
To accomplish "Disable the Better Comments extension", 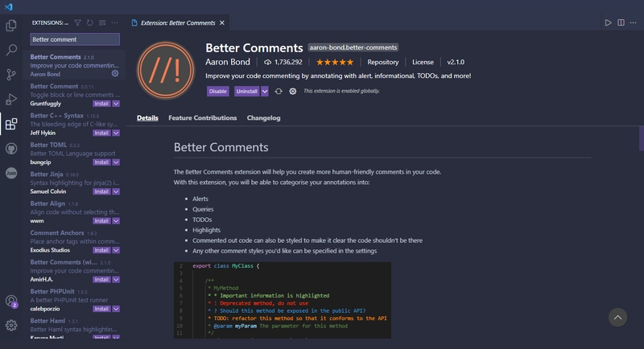I will click(217, 91).
